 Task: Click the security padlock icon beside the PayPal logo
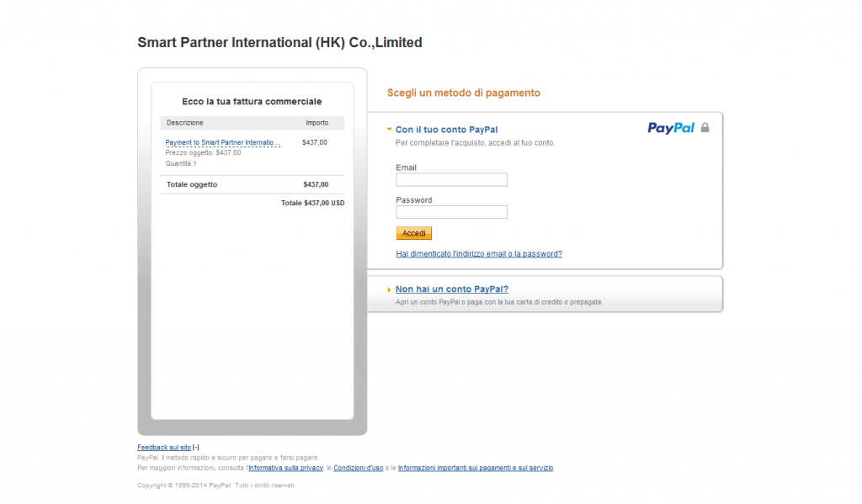click(x=704, y=127)
